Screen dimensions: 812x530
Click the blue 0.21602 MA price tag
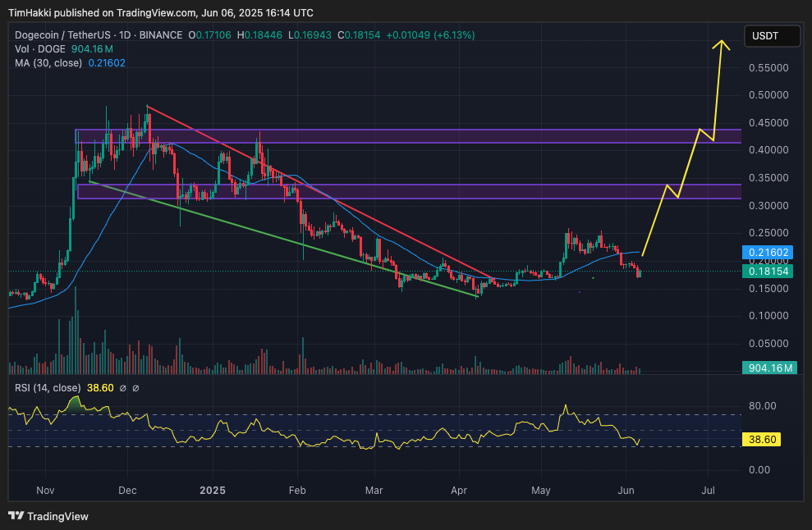766,253
